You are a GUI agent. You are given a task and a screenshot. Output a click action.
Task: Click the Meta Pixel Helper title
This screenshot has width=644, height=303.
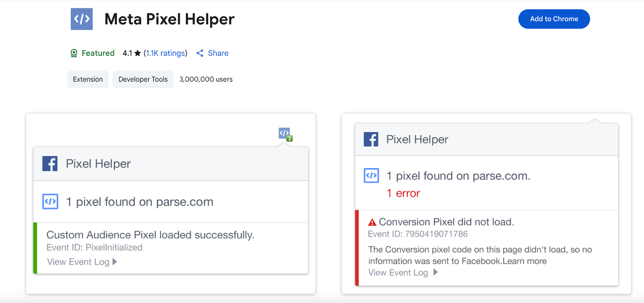click(x=169, y=19)
